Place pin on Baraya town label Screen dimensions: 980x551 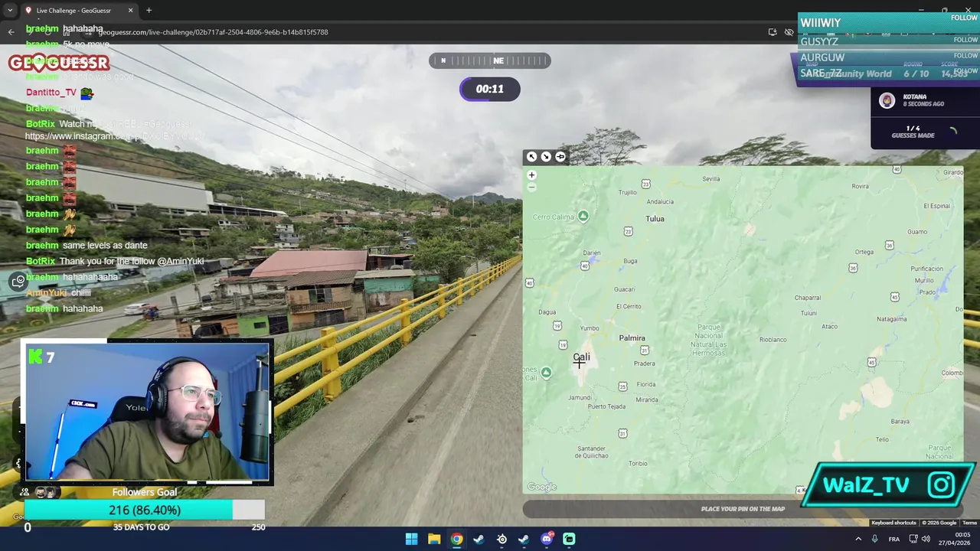pyautogui.click(x=900, y=421)
